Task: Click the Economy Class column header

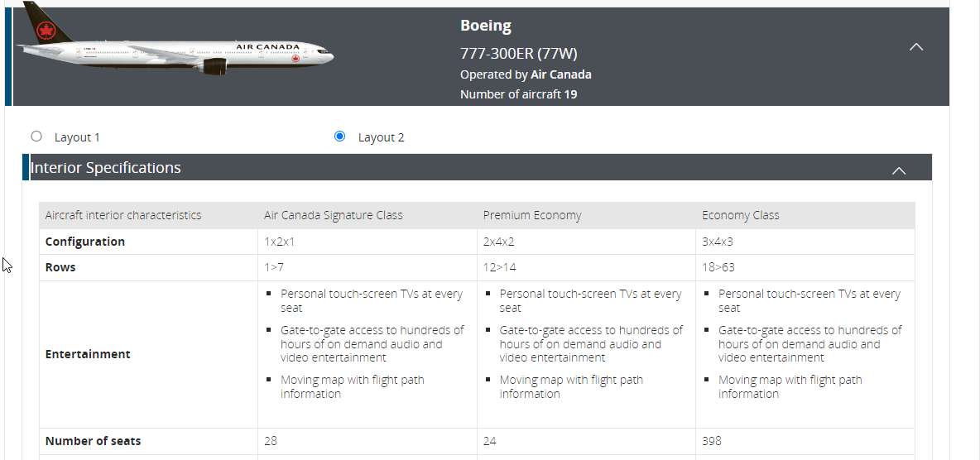Action: [x=741, y=215]
